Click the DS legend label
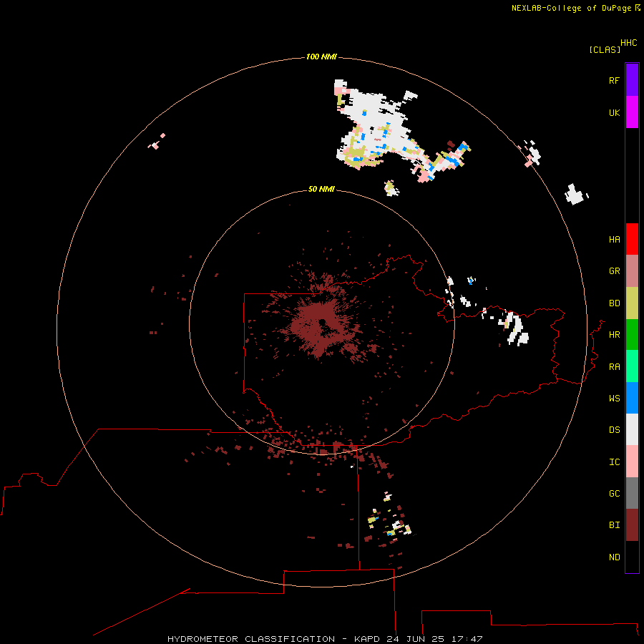The height and width of the screenshot is (644, 644). click(x=614, y=430)
